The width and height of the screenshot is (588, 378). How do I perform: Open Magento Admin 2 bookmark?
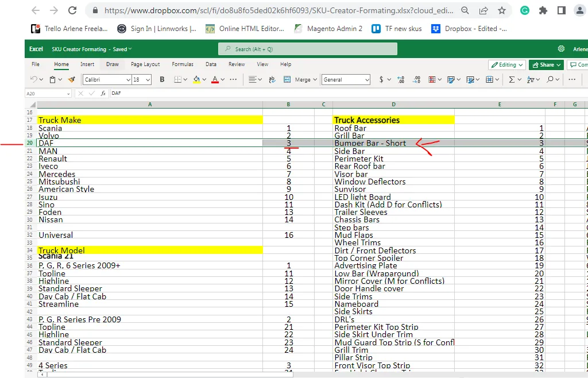click(328, 29)
